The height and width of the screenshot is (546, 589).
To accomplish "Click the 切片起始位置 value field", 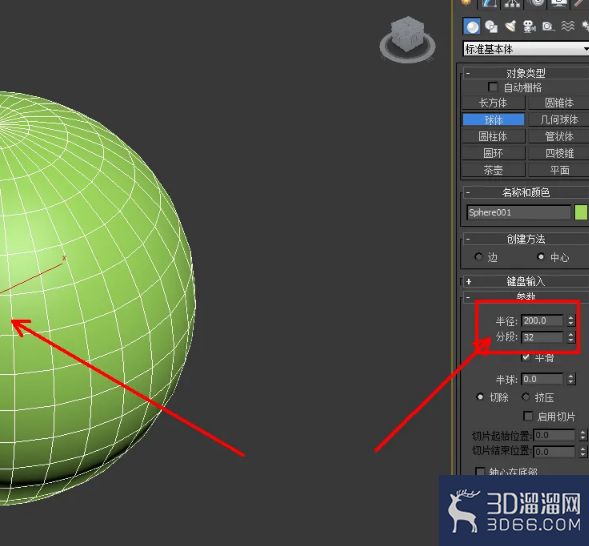I will pos(554,435).
